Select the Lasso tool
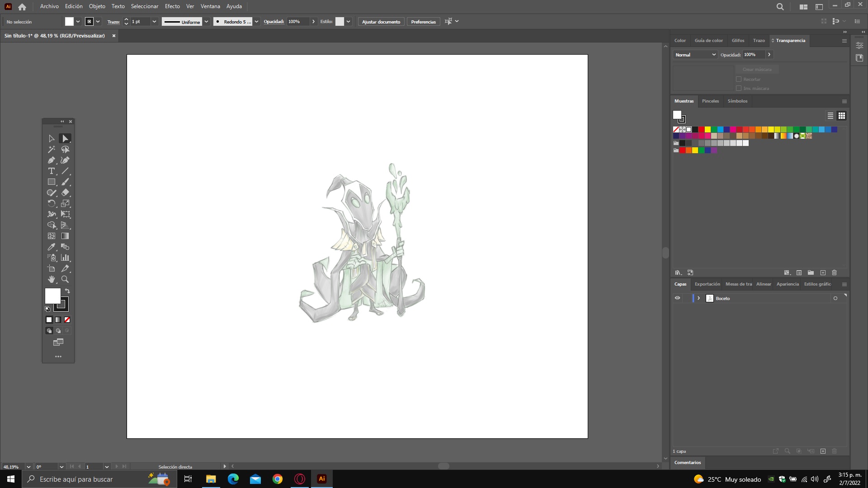The image size is (868, 488). [x=65, y=149]
